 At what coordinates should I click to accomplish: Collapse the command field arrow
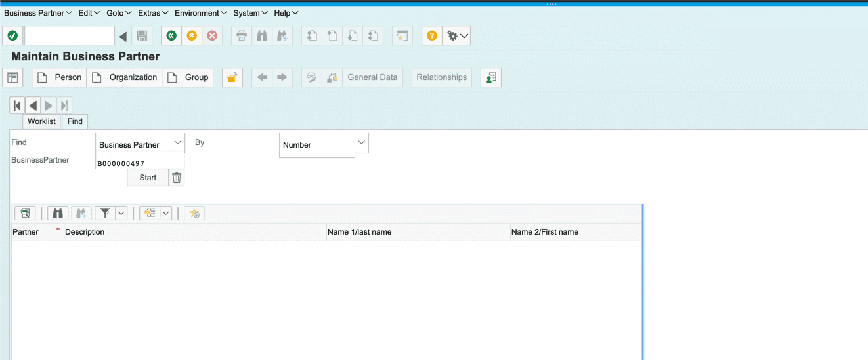tap(123, 36)
